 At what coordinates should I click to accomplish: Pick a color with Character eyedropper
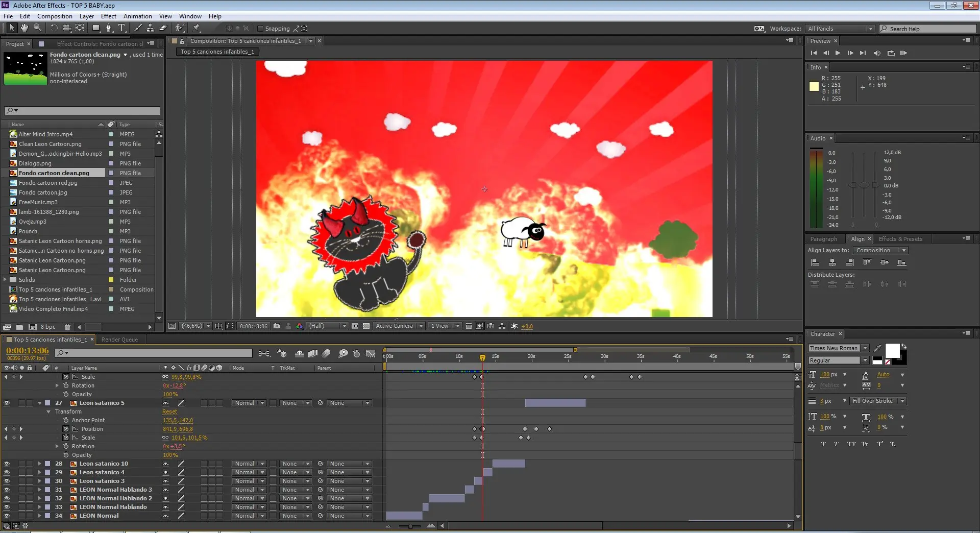877,348
